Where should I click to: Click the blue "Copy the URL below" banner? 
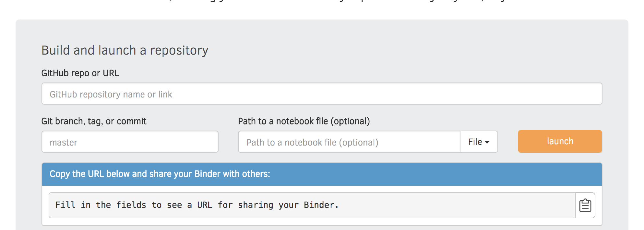click(322, 174)
